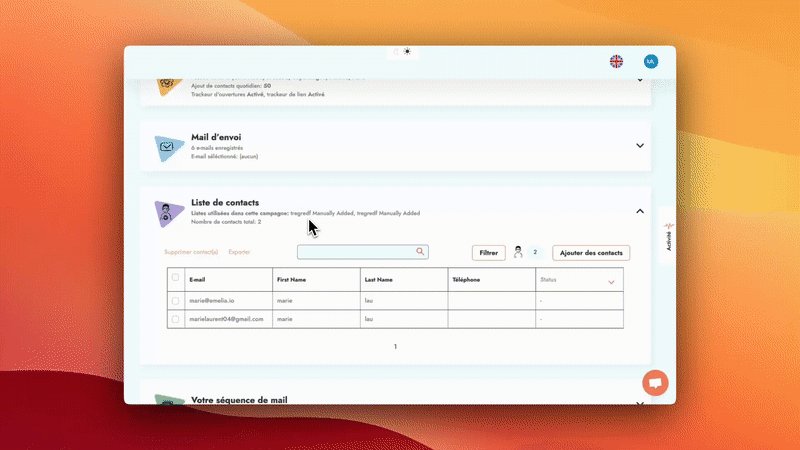Check the marie@emelia.io row checkbox
This screenshot has width=800, height=450.
(175, 301)
